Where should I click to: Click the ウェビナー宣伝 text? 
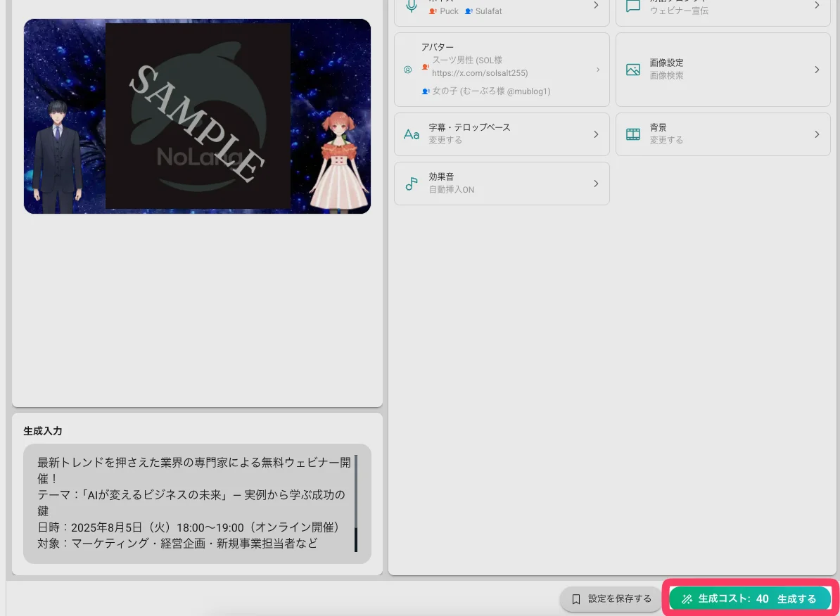point(679,11)
